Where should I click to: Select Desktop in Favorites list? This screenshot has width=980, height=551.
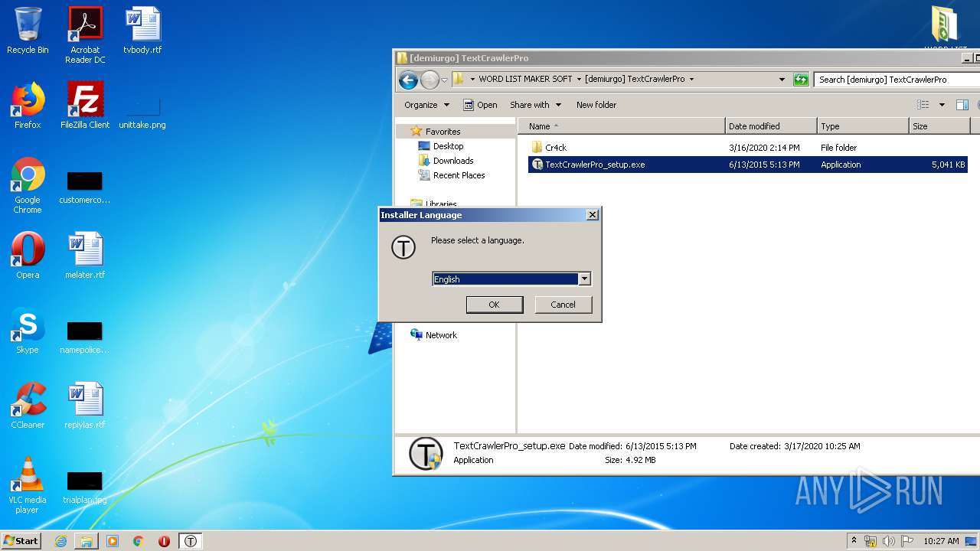(448, 146)
